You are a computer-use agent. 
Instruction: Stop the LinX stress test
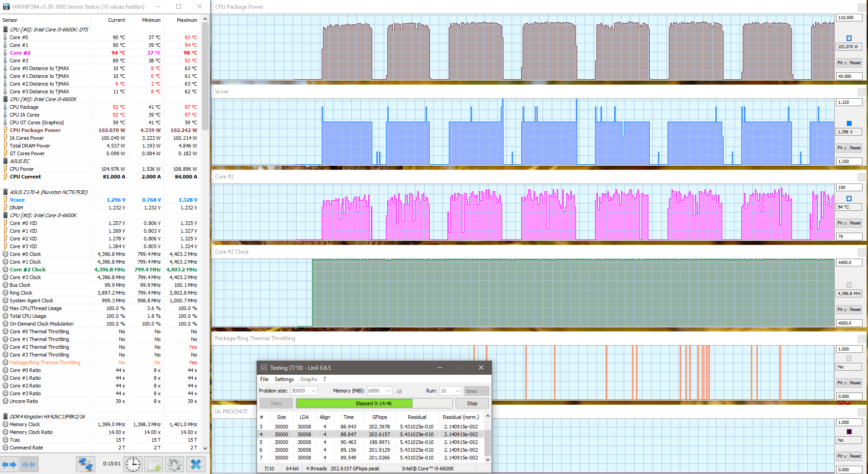(472, 403)
